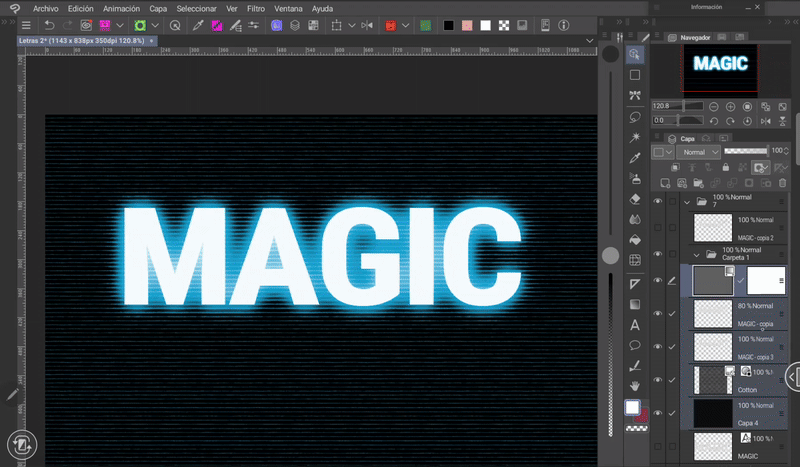This screenshot has height=467, width=800.
Task: Pick the Hand move tool
Action: pos(635,385)
